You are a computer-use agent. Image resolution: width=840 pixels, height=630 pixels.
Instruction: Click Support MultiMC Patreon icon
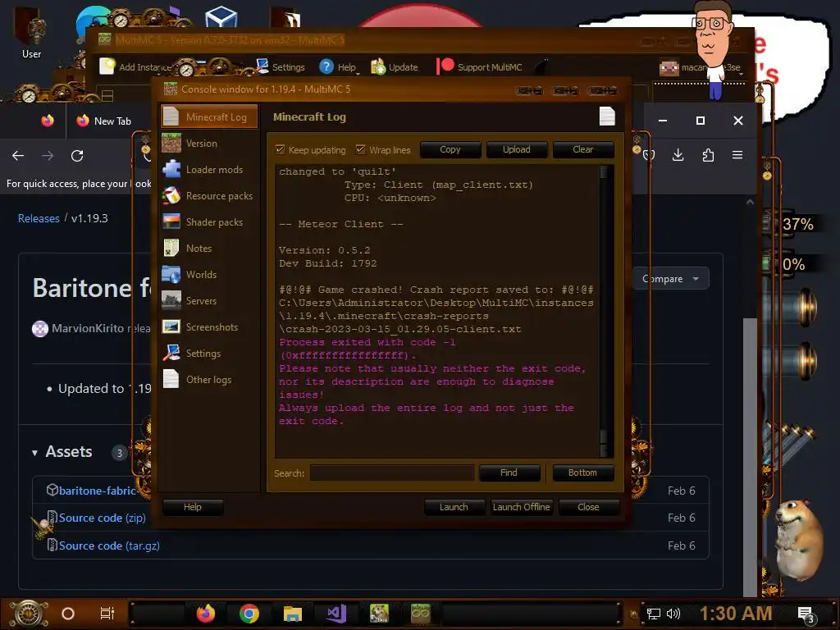pos(445,66)
